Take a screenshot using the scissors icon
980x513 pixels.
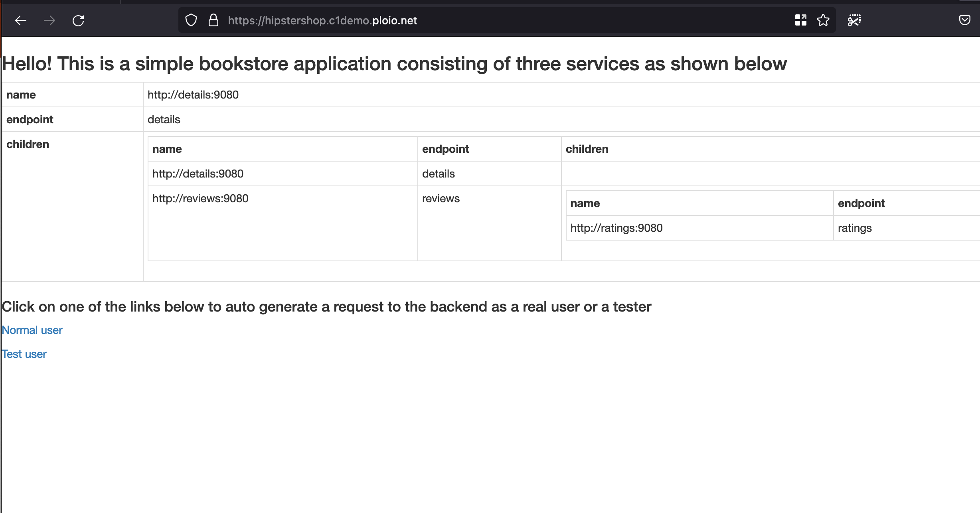(x=854, y=20)
